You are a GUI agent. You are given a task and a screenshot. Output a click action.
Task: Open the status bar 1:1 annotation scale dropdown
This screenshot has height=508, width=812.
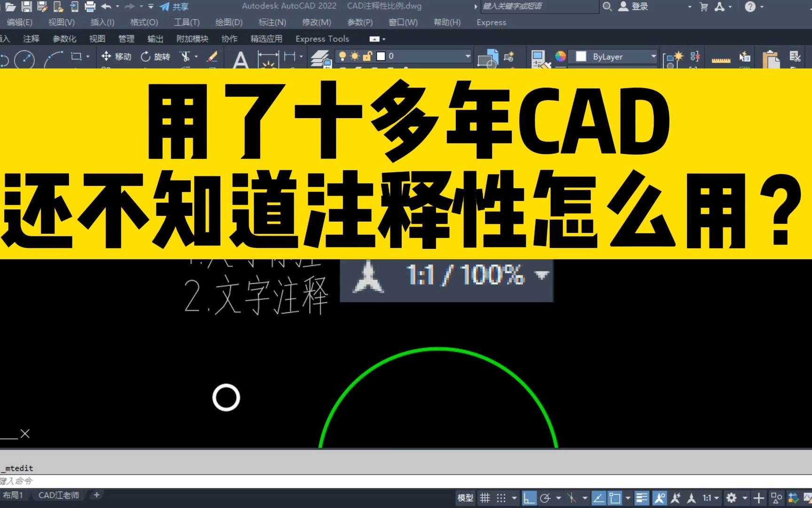[710, 498]
